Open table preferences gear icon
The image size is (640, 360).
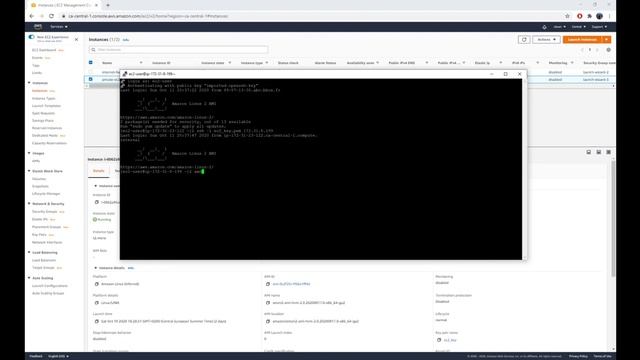click(x=608, y=50)
